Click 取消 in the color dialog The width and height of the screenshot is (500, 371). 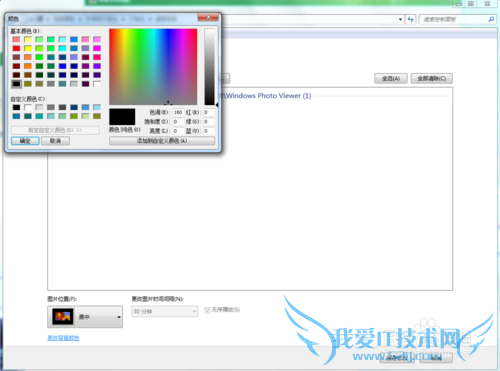(x=55, y=141)
